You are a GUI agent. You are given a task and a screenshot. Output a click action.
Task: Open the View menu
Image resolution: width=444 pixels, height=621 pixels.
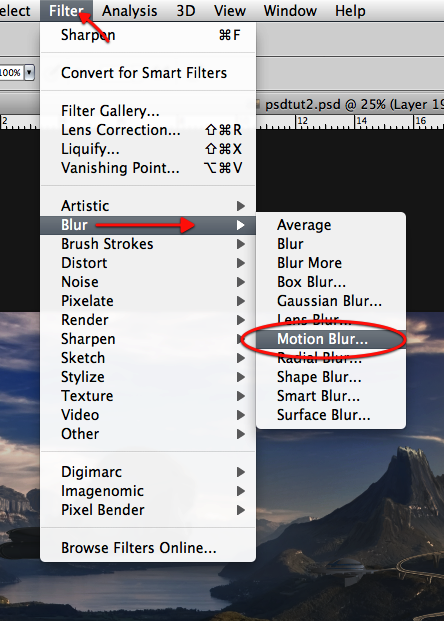(x=230, y=11)
